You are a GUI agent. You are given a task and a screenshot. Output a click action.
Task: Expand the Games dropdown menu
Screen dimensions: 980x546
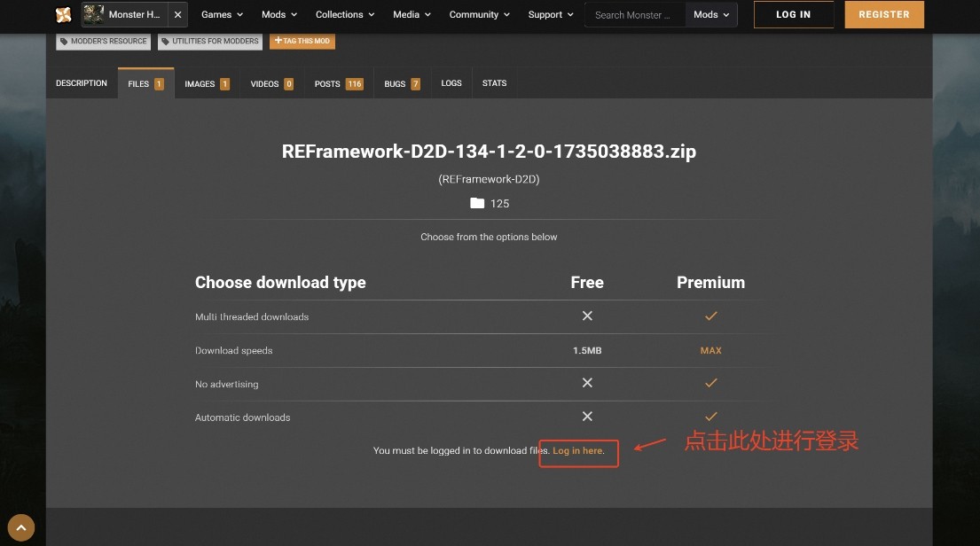coord(222,15)
